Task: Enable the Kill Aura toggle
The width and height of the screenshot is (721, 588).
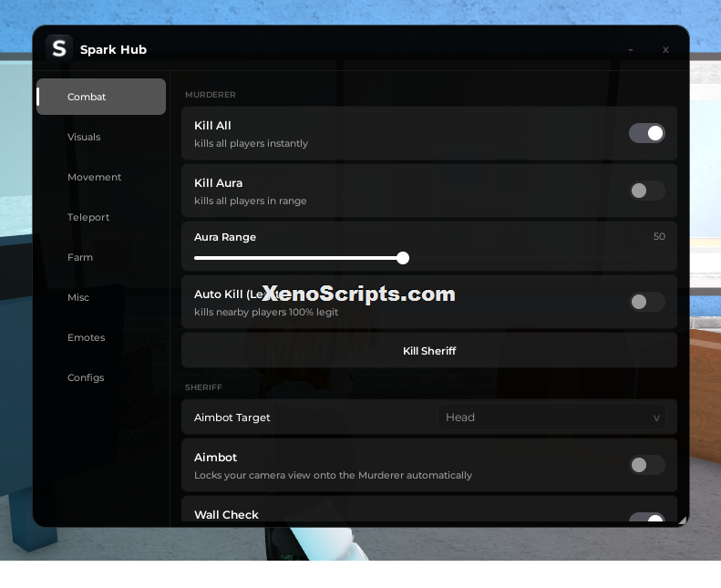Action: pos(646,191)
